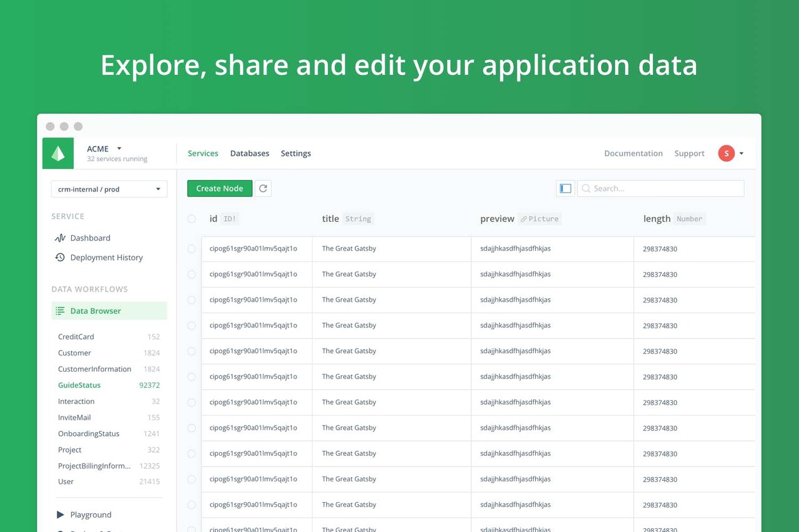
Task: Switch to the Databases tab
Action: (x=250, y=153)
